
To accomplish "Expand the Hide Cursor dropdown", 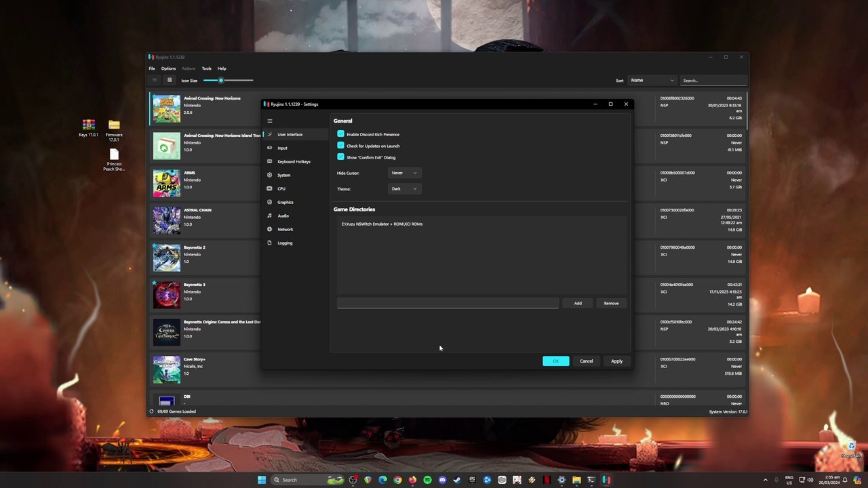I will tap(403, 173).
